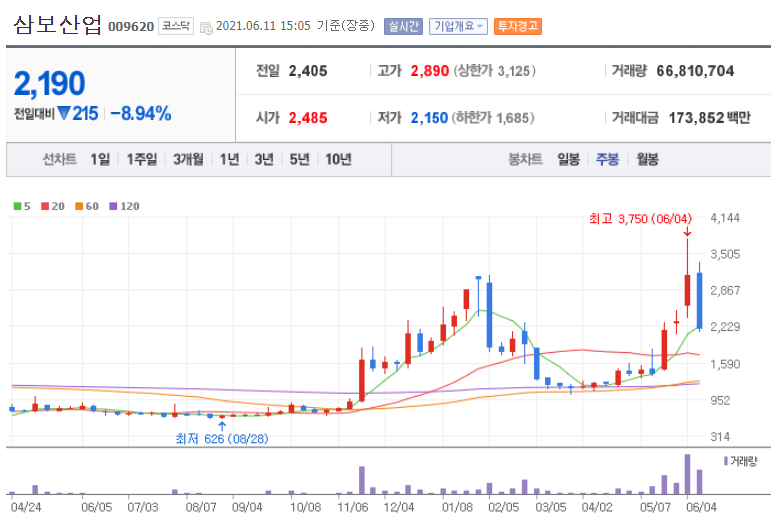Click the timestamp 2021.06.11 15:05
Viewport: 771px width, 526px height.
click(263, 26)
